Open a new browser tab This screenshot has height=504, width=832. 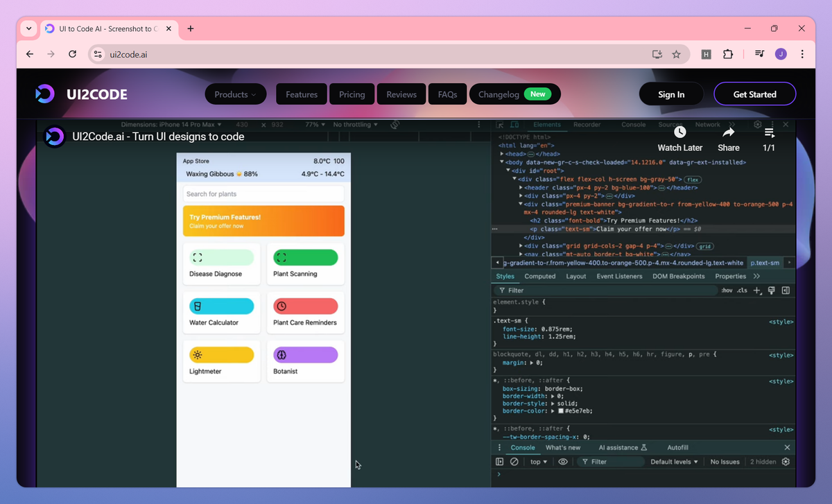[191, 28]
